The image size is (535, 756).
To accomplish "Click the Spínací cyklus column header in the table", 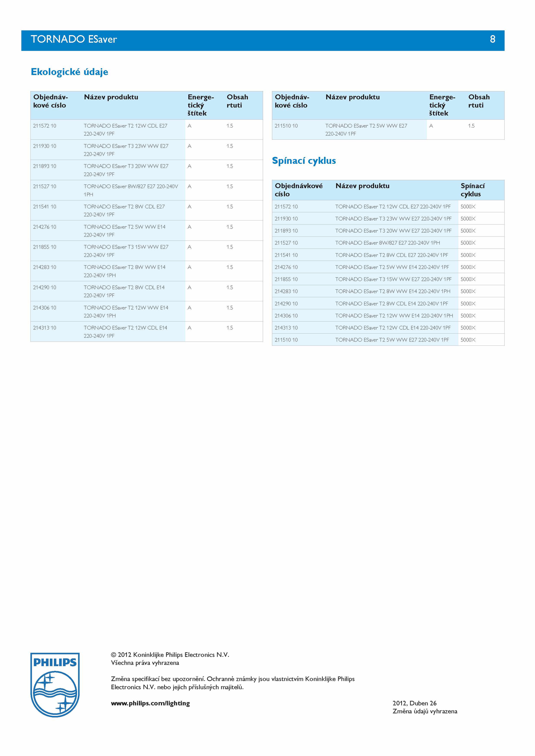I will [472, 190].
